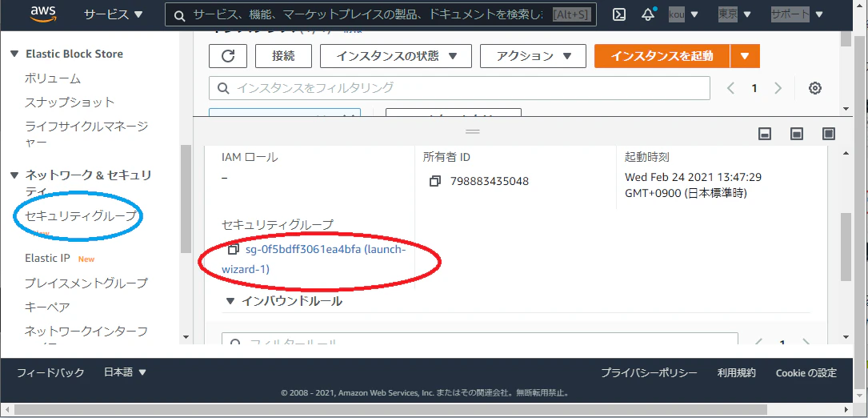
Task: Open ネットワークインターフェイス in sidebar
Action: [86, 332]
